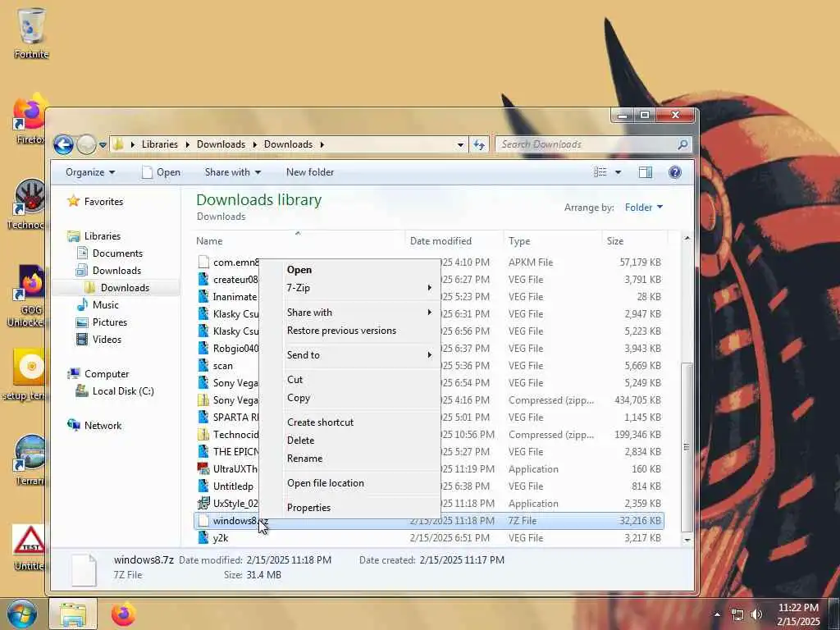Choose Create shortcut in context menu

(x=349, y=422)
